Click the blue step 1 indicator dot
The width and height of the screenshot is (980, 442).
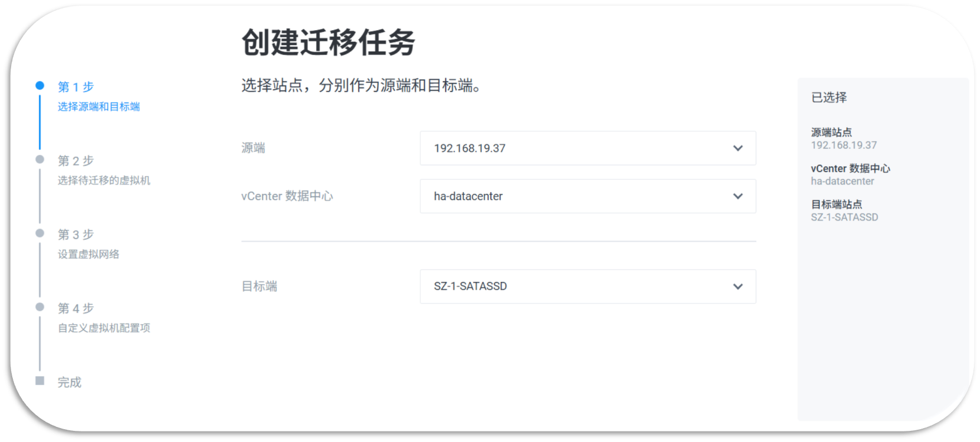pyautogui.click(x=40, y=85)
